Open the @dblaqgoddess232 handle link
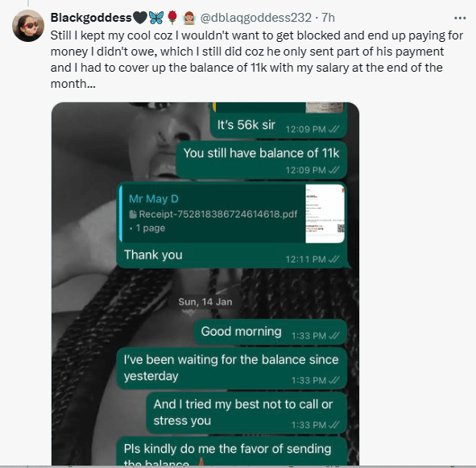The width and height of the screenshot is (476, 468). 256,18
